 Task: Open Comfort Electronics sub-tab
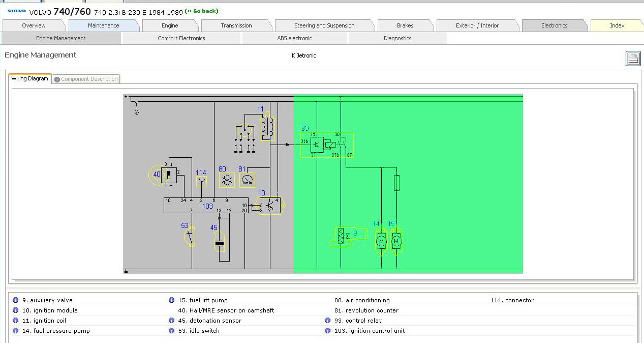(x=181, y=38)
